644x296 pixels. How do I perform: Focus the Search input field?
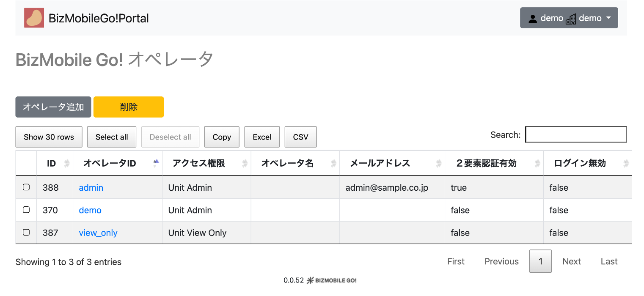pos(575,135)
